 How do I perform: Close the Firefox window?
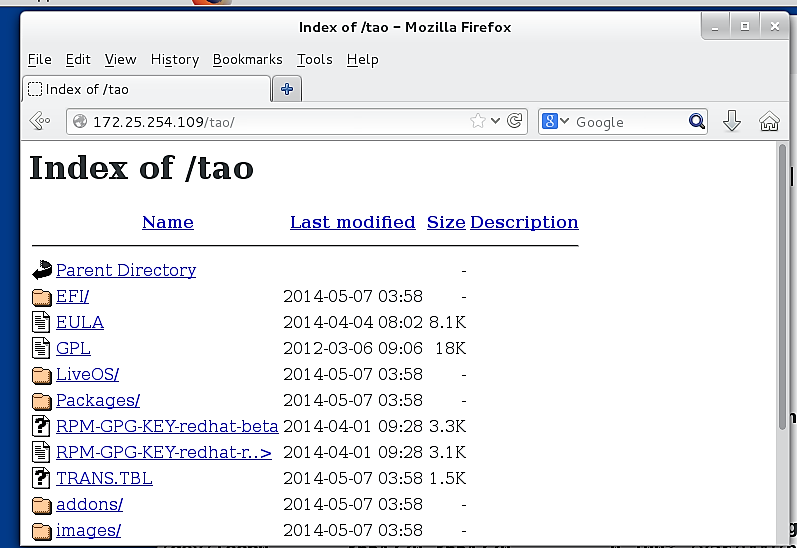tap(775, 26)
